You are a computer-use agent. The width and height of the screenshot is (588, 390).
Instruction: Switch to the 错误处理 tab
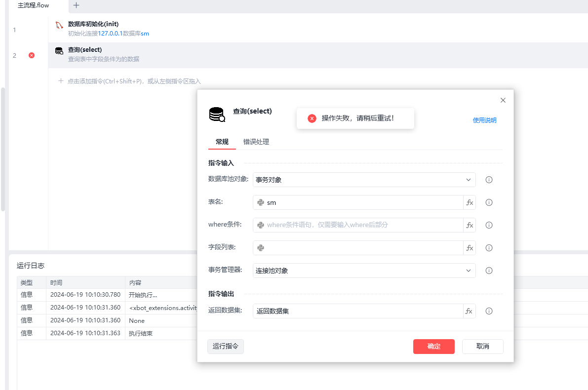[x=256, y=142]
